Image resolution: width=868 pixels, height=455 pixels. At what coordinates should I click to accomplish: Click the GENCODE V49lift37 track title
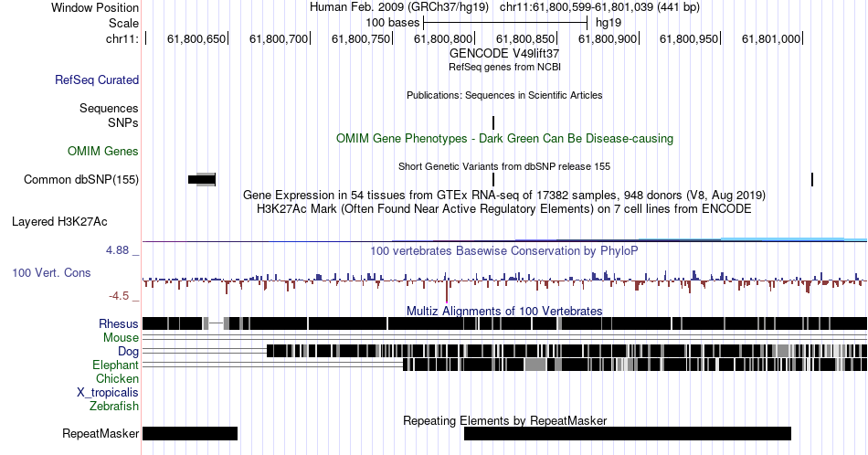coord(504,54)
